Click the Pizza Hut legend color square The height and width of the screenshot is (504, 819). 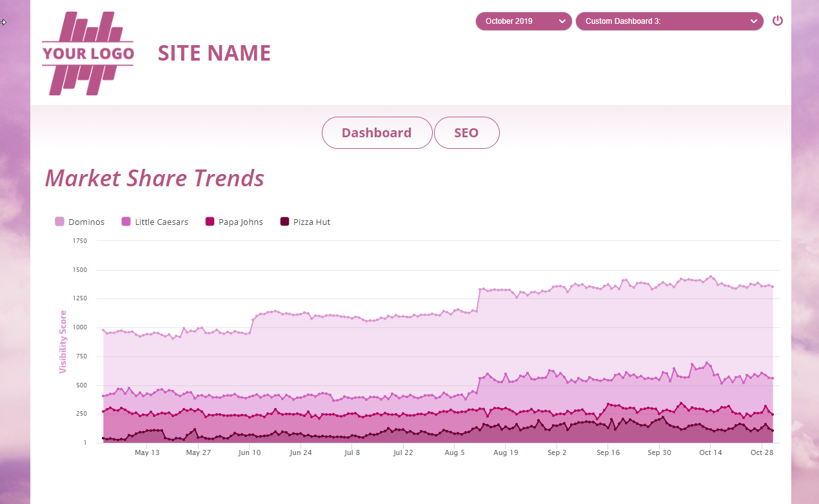click(285, 222)
